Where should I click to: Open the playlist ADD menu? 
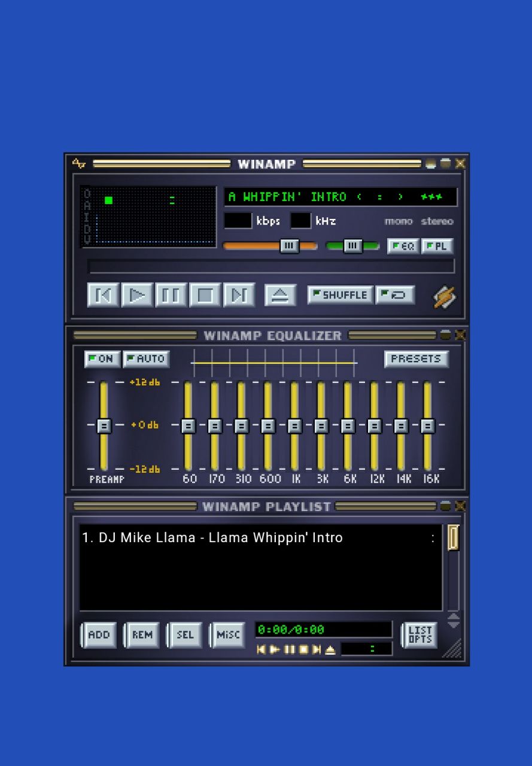pyautogui.click(x=99, y=635)
